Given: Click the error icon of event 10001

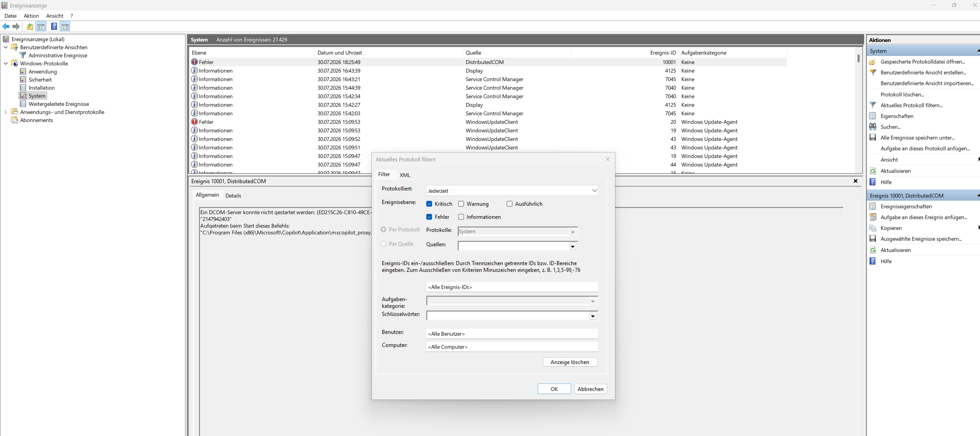Looking at the screenshot, I should coord(194,62).
